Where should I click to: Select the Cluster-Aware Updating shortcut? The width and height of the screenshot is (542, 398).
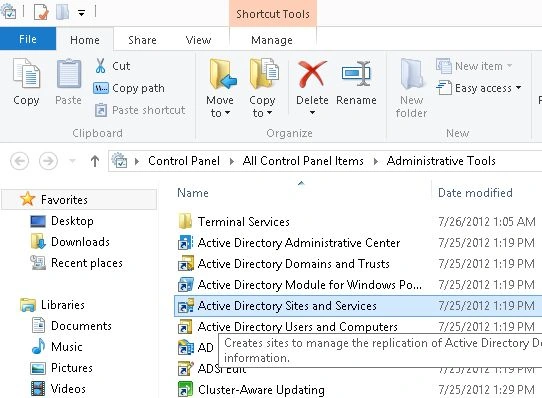click(x=261, y=390)
